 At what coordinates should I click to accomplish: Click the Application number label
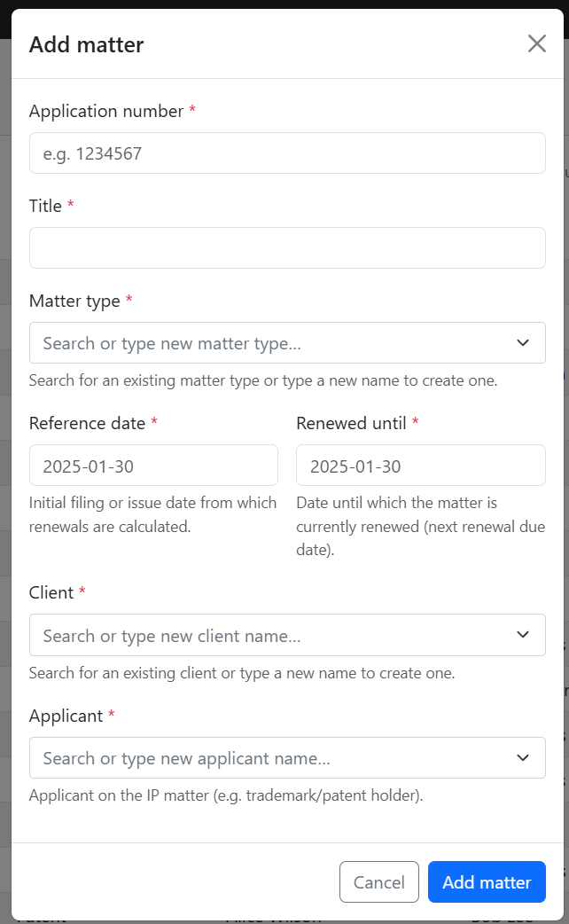click(106, 112)
